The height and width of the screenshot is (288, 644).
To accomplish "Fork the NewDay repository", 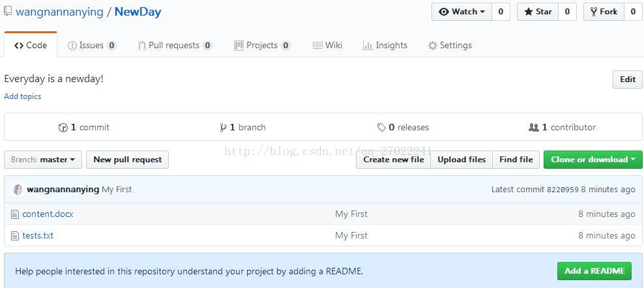I will click(604, 12).
